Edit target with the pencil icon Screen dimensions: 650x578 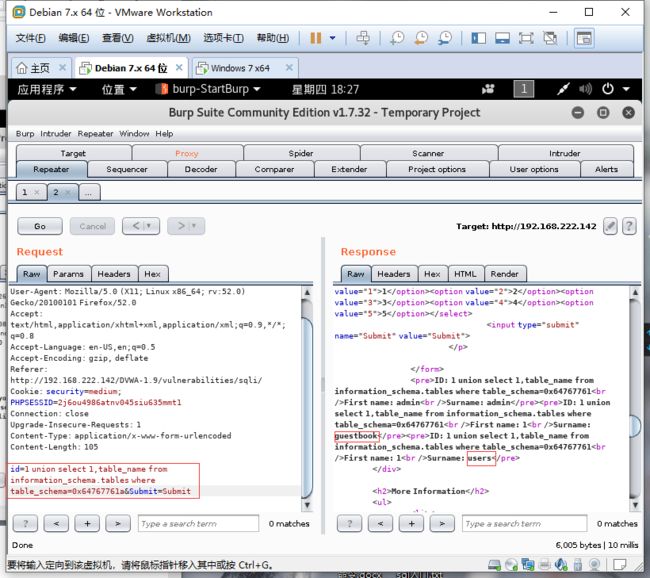click(x=610, y=226)
